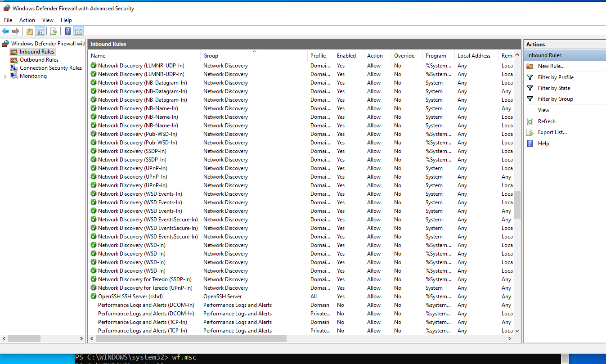This screenshot has height=364, width=606.
Task: Click the right arrow of console tree horizontal scrollbar
Action: click(x=81, y=338)
